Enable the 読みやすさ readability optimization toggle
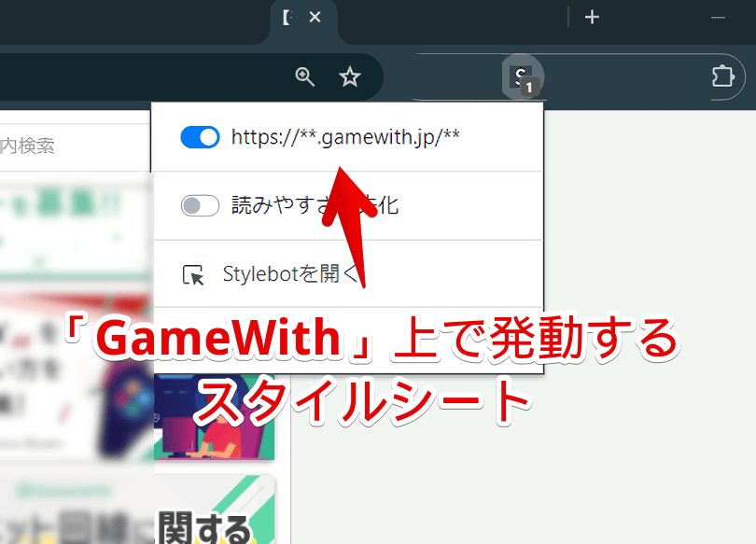 tap(199, 205)
